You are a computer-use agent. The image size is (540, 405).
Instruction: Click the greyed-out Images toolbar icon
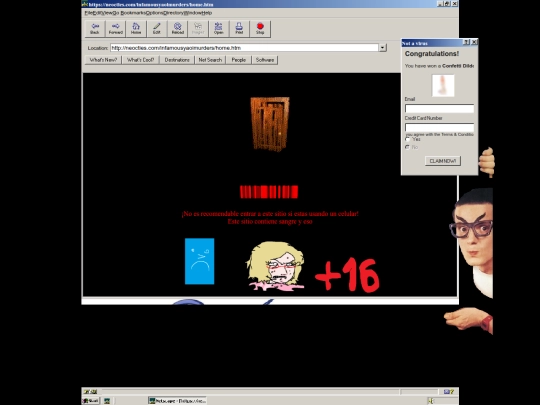point(198,28)
